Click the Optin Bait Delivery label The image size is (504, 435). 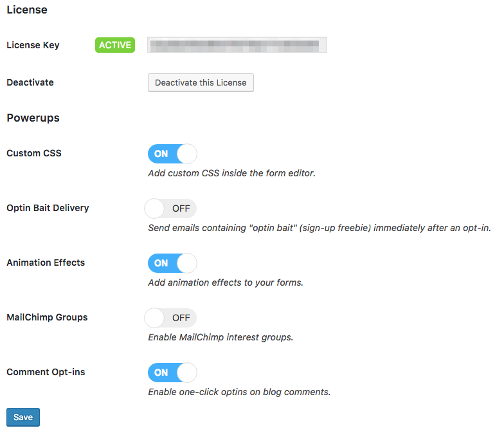[48, 208]
